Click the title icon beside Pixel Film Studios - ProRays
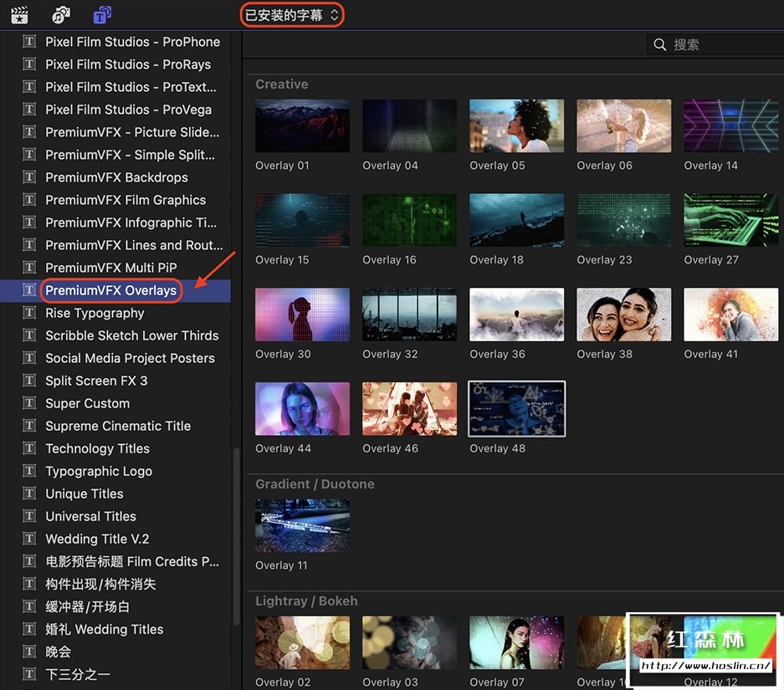 [x=29, y=64]
